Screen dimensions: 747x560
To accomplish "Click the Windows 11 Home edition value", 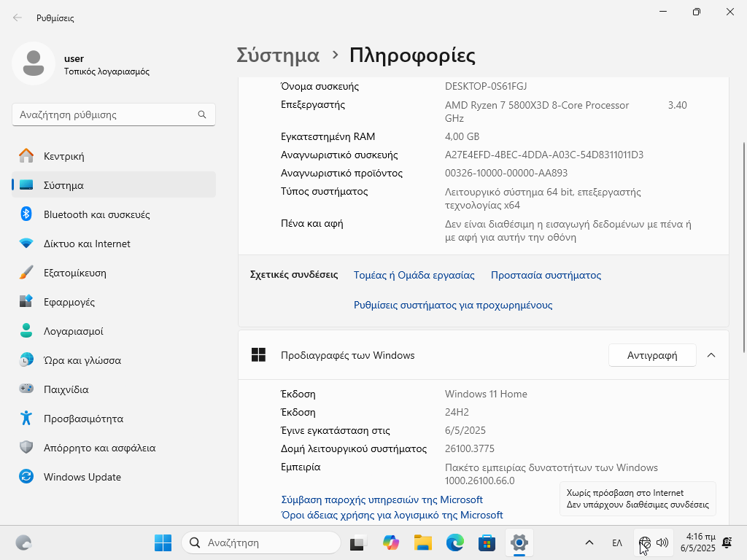I will 486,394.
